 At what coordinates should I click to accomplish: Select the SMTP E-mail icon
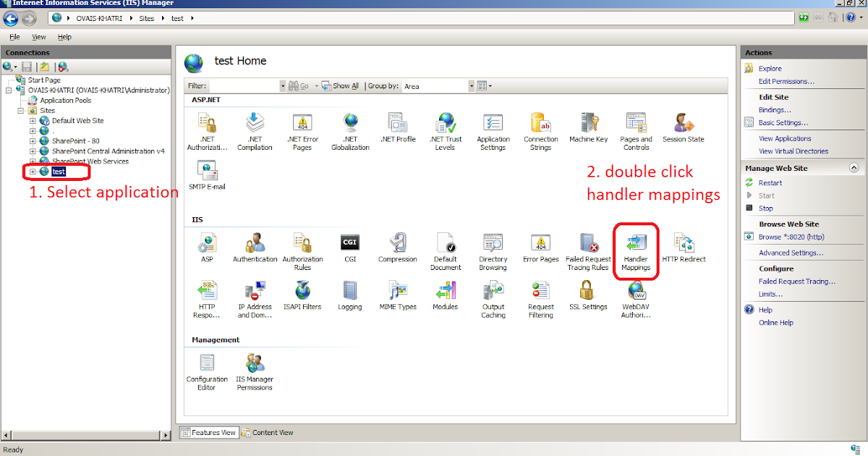click(x=207, y=175)
